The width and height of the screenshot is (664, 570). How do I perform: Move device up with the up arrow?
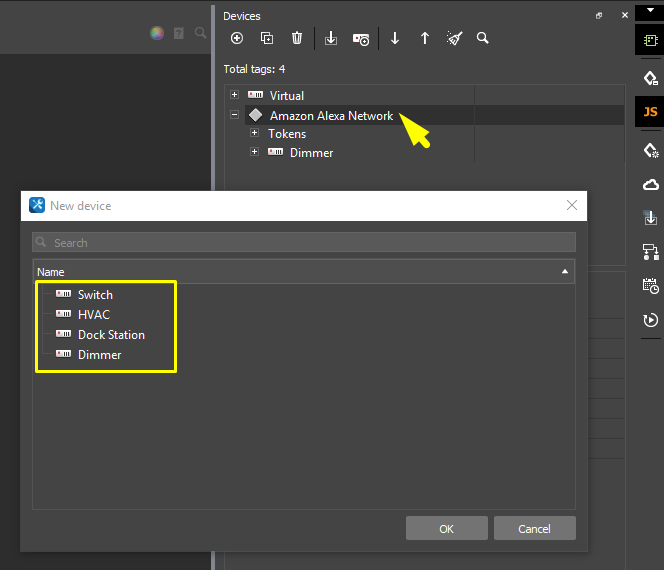pos(425,38)
